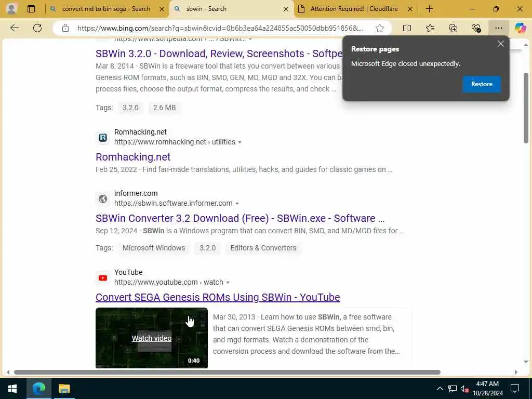Open split screen view
Screen dimensions: 532x399
(407, 28)
